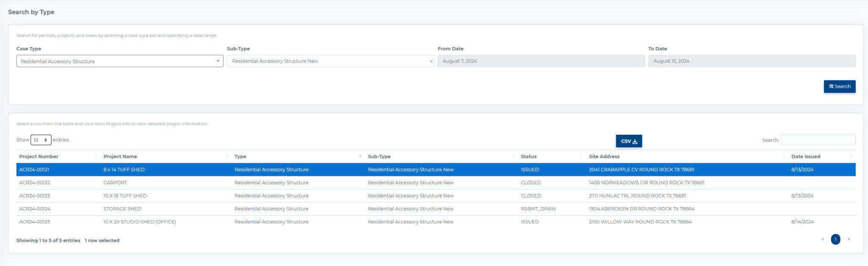Viewport: 868px width, 266px height.
Task: Sort table by Site Address column
Action: 604,157
